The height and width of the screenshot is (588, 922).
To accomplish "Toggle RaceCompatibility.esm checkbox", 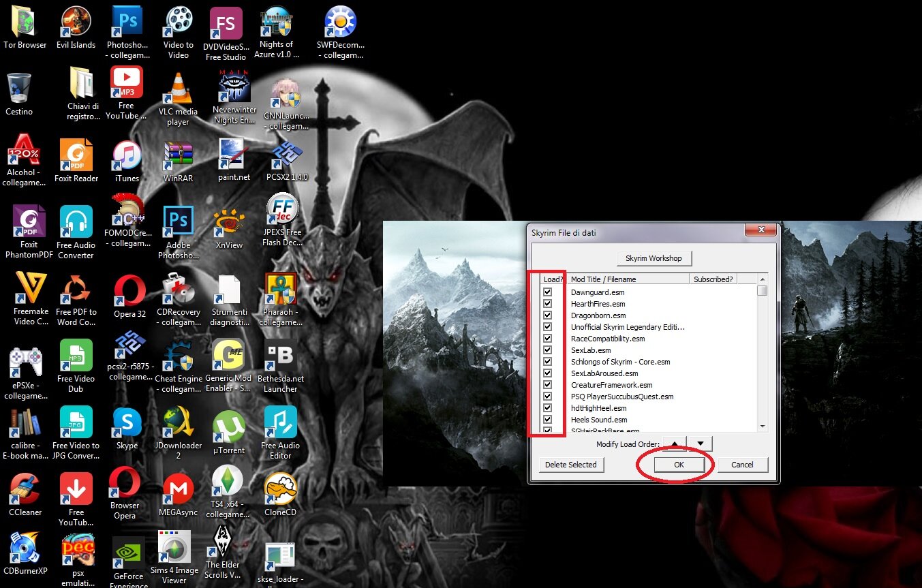I will click(547, 339).
